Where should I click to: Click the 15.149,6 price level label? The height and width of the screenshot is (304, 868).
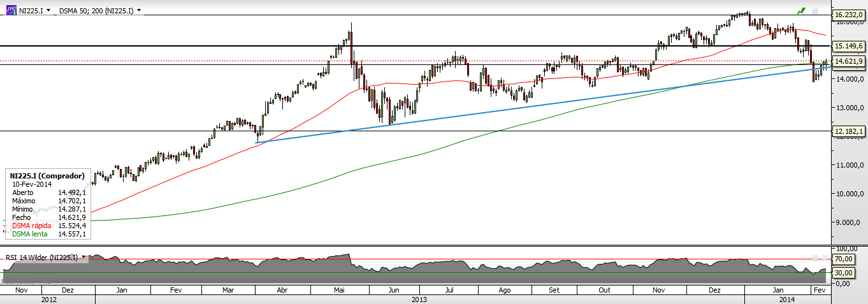(x=848, y=46)
